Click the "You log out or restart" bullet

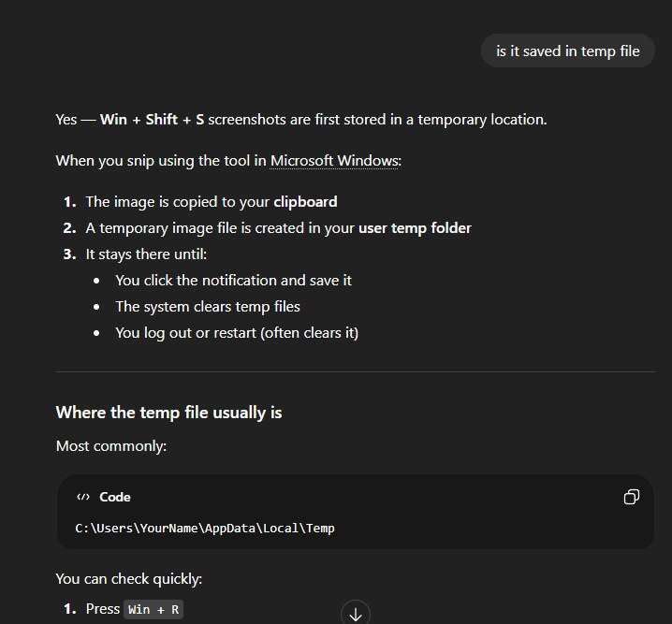tap(237, 332)
